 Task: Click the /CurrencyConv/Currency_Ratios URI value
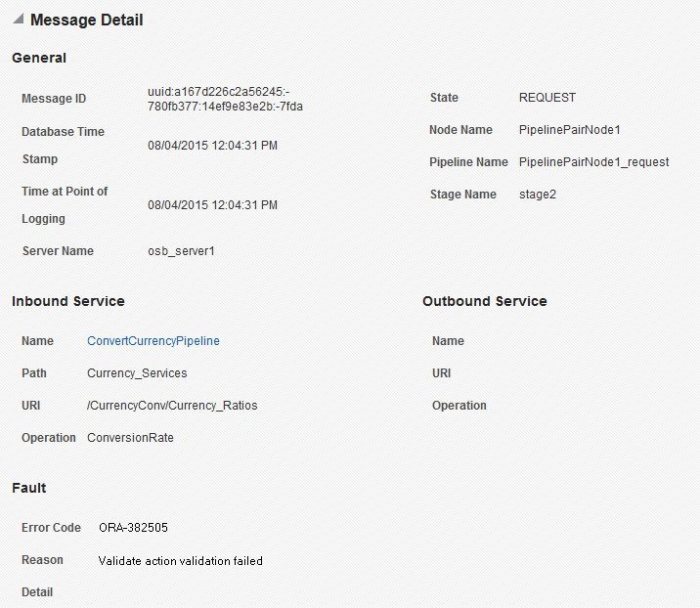[172, 406]
